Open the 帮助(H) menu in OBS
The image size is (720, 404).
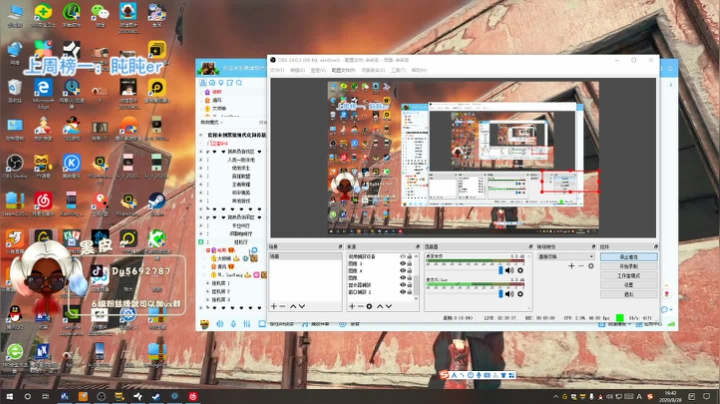coord(419,70)
